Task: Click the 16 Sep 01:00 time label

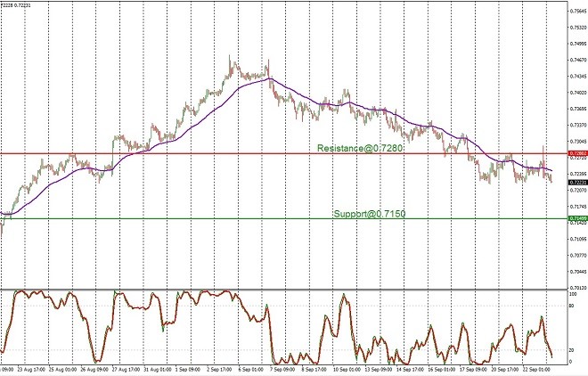Action: [x=441, y=369]
